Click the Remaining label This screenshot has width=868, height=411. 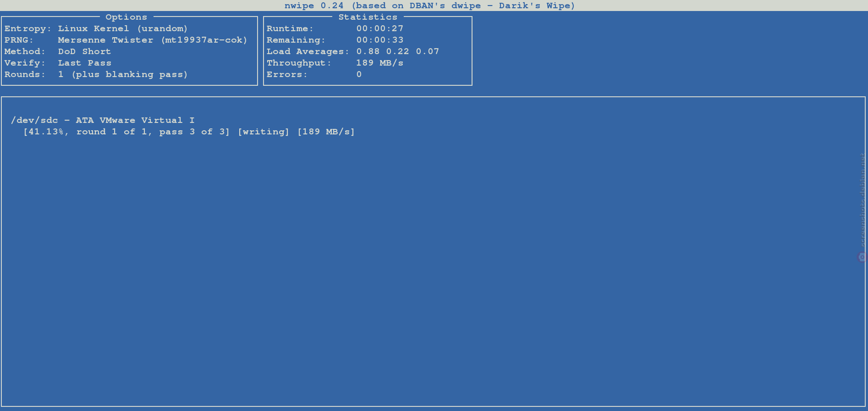[x=296, y=40]
